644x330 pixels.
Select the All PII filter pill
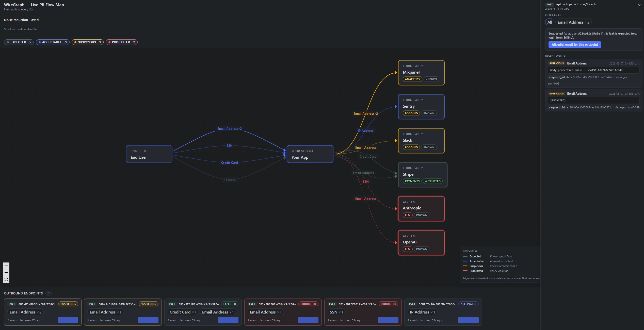point(550,22)
